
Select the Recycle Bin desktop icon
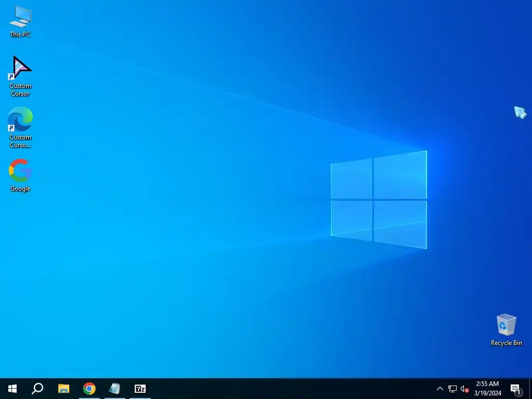point(506,329)
